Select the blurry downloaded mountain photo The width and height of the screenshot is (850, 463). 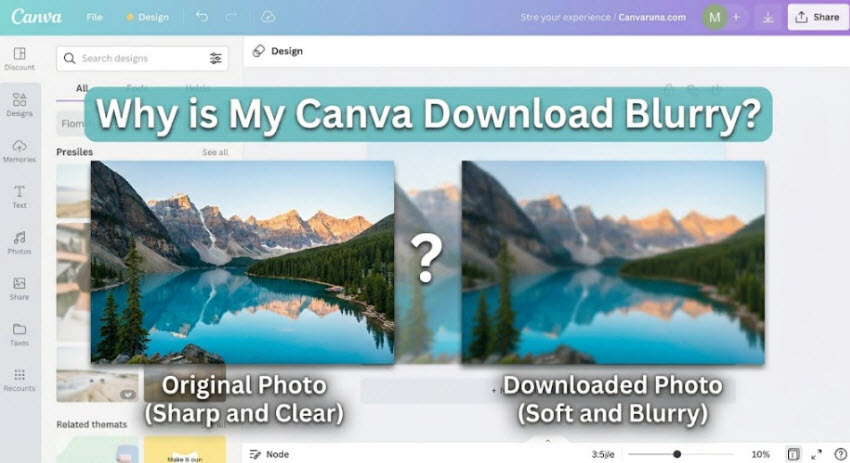pyautogui.click(x=613, y=262)
